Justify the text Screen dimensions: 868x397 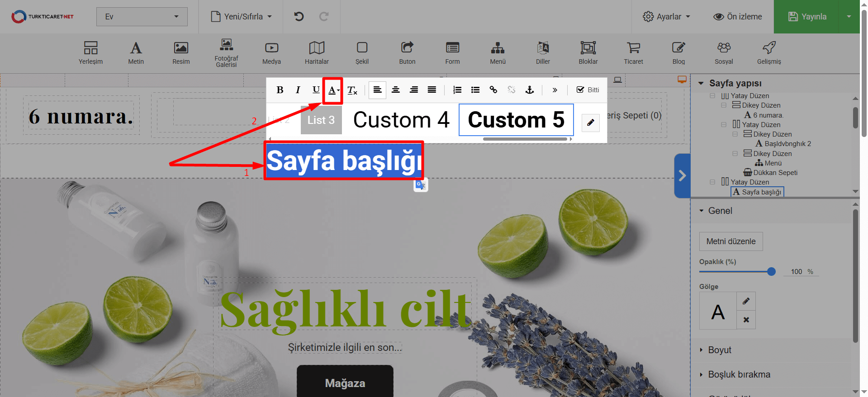[x=432, y=90]
